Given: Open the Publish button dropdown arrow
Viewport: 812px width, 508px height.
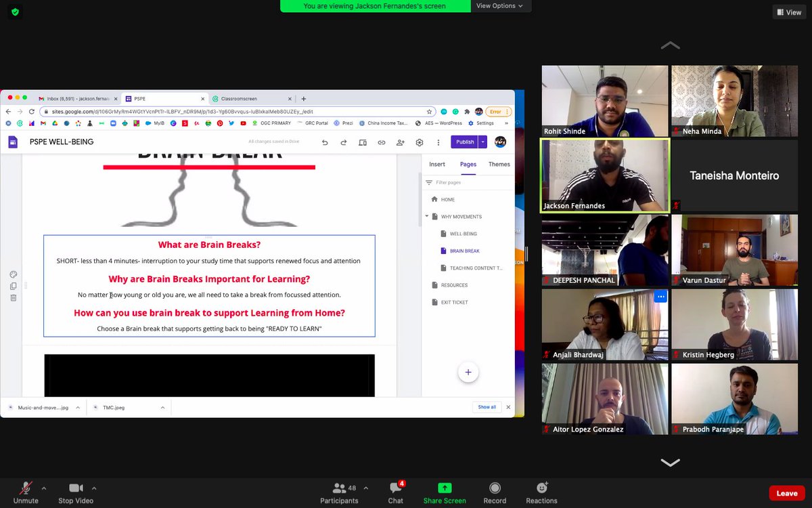Looking at the screenshot, I should 482,142.
